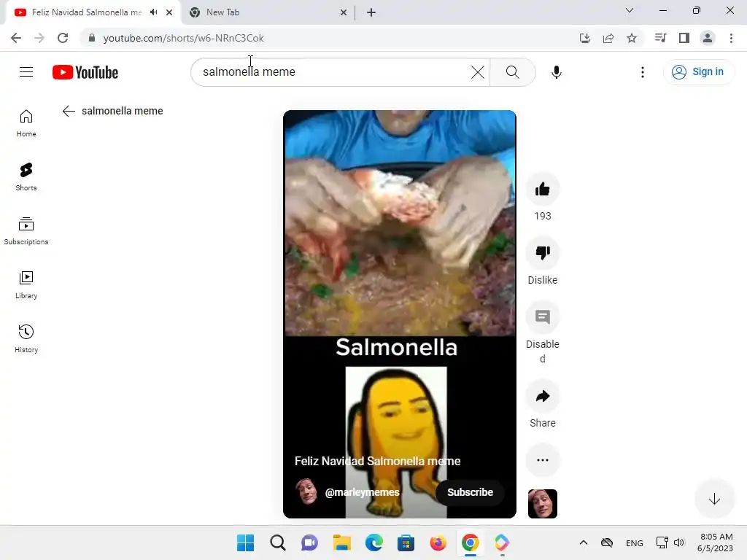Image resolution: width=747 pixels, height=560 pixels.
Task: Open clock and date panel
Action: [x=716, y=542]
